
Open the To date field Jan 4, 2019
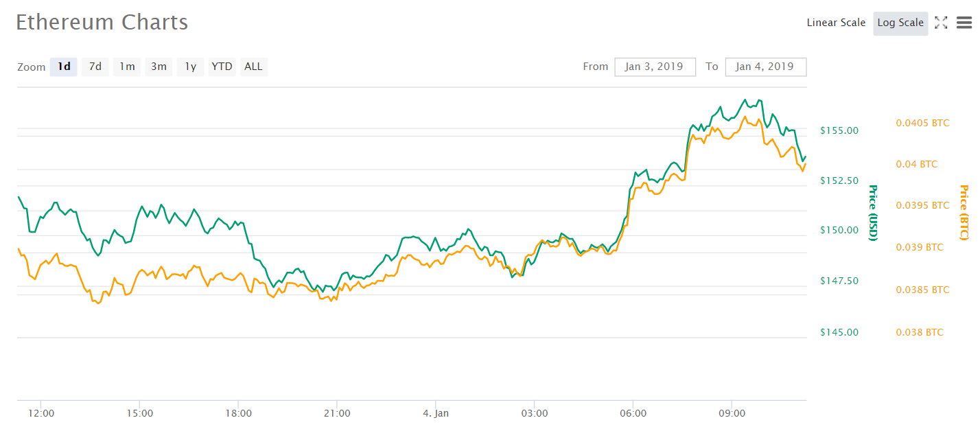pos(765,67)
